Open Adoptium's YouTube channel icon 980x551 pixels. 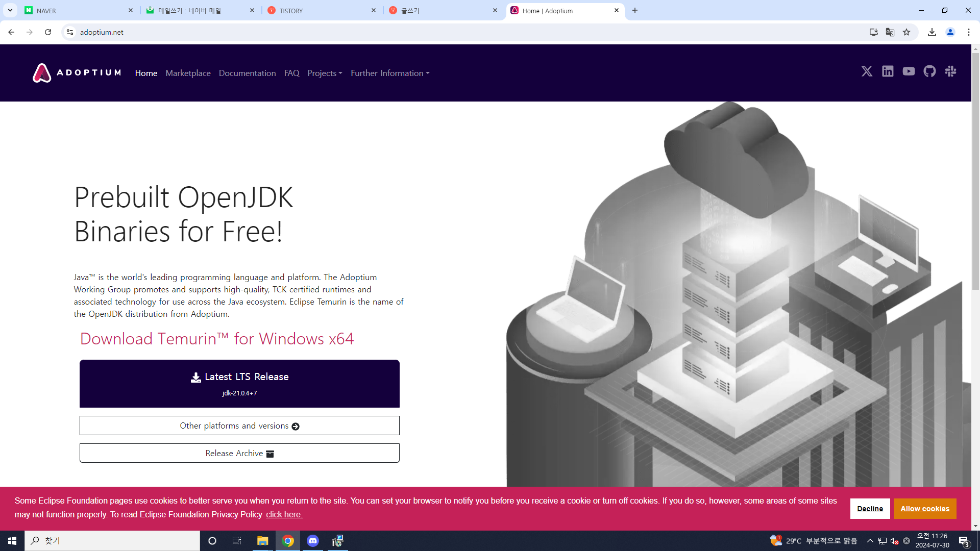[909, 71]
